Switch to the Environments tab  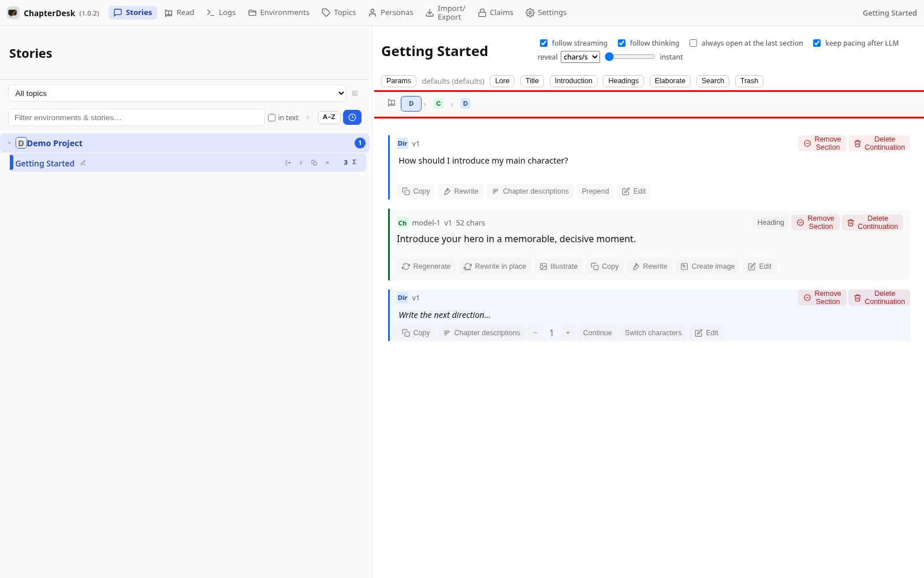(x=279, y=13)
